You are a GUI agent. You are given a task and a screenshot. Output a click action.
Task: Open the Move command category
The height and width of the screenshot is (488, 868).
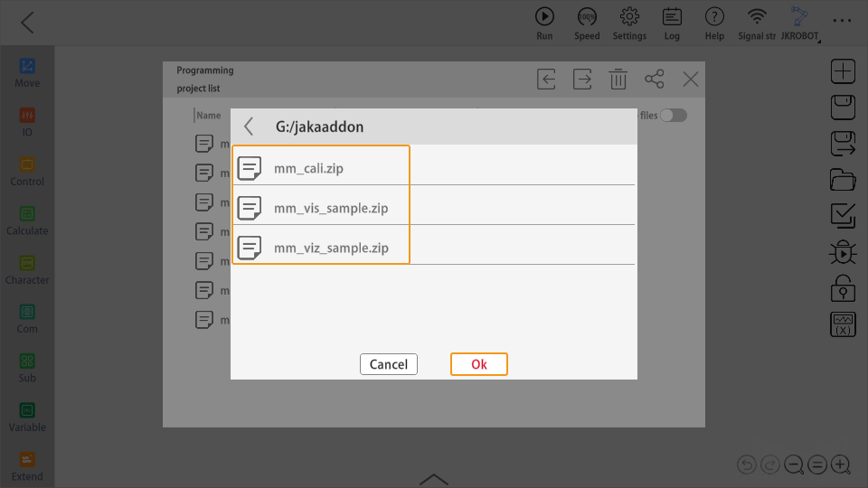pyautogui.click(x=27, y=73)
